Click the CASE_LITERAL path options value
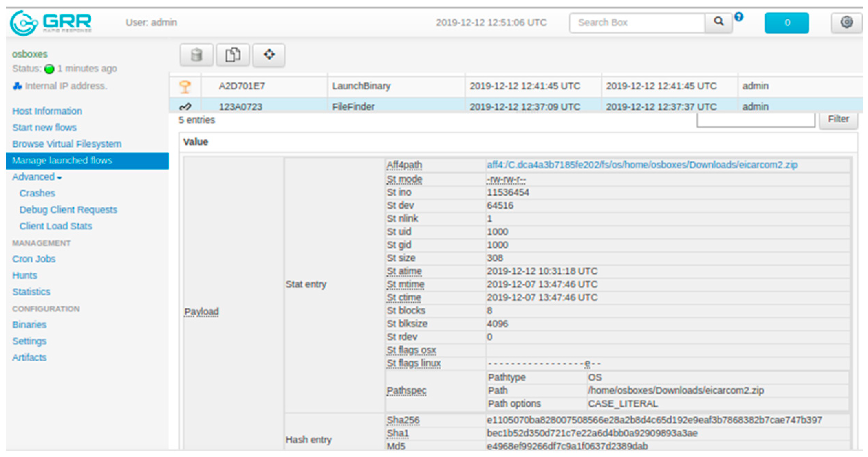The height and width of the screenshot is (457, 868). 623,404
